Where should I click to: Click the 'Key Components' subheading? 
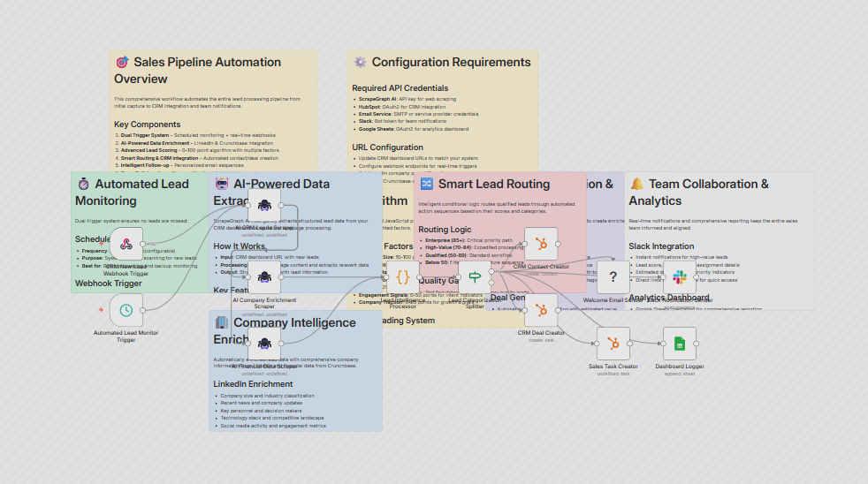(148, 125)
